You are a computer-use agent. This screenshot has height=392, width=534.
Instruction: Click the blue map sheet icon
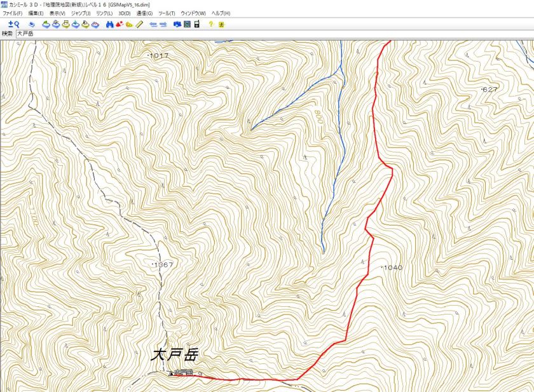tap(32, 25)
